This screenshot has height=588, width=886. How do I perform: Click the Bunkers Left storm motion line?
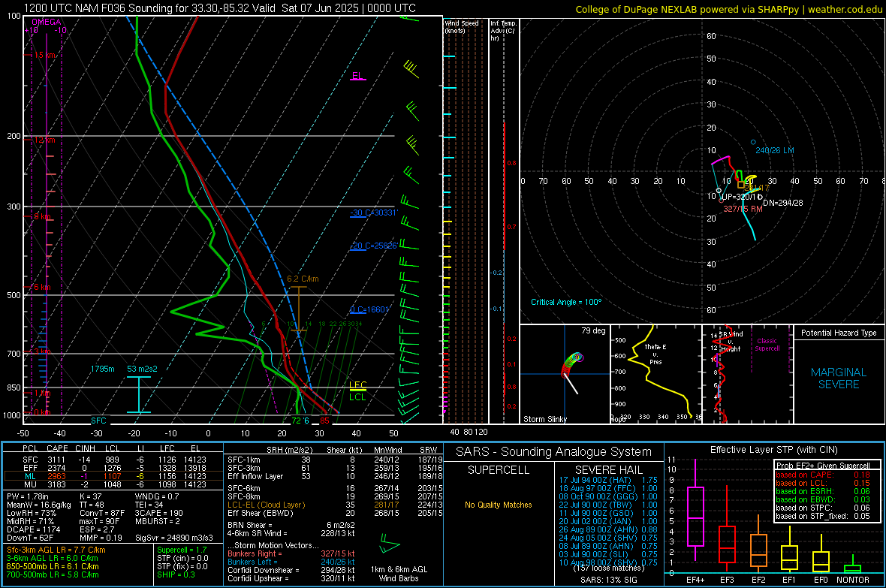(x=291, y=562)
